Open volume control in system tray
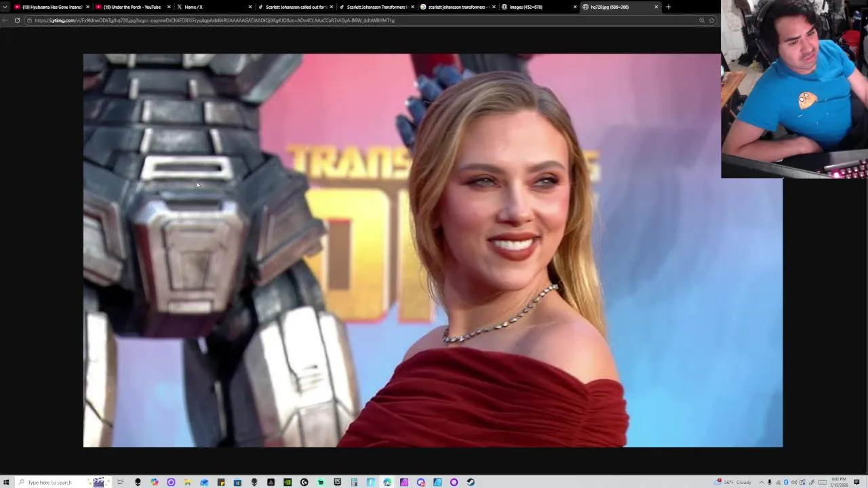The width and height of the screenshot is (868, 488). [794, 482]
